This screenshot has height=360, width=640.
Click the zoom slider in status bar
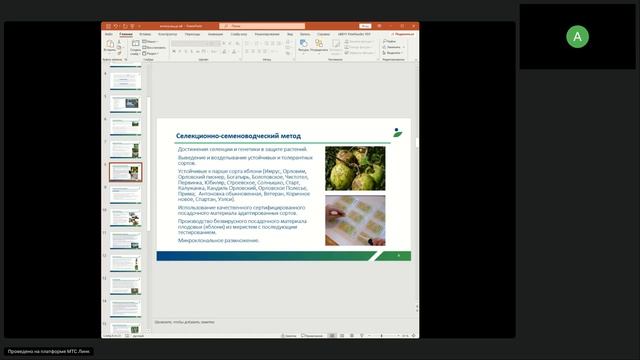(382, 336)
